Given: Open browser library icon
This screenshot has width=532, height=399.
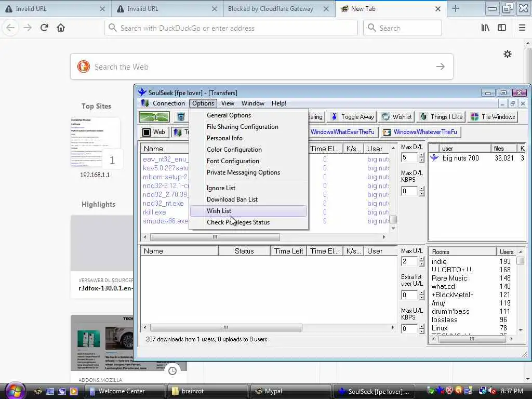Looking at the screenshot, I should pos(485,28).
